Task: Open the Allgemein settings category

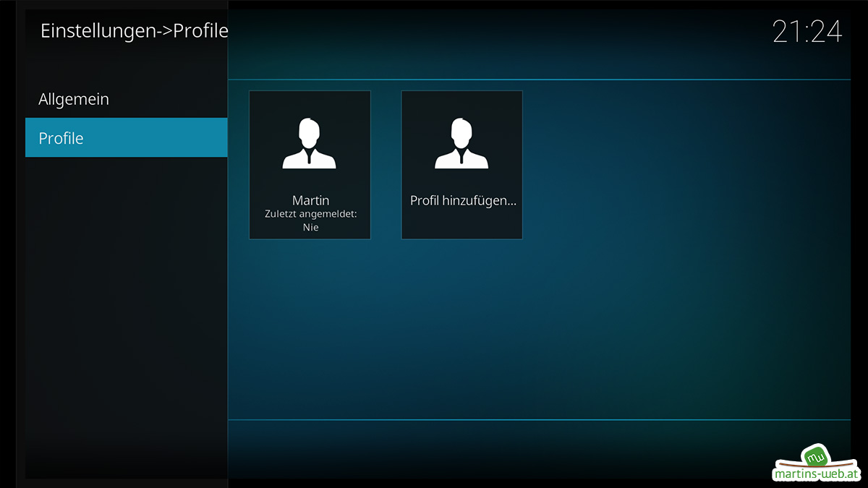Action: [126, 99]
